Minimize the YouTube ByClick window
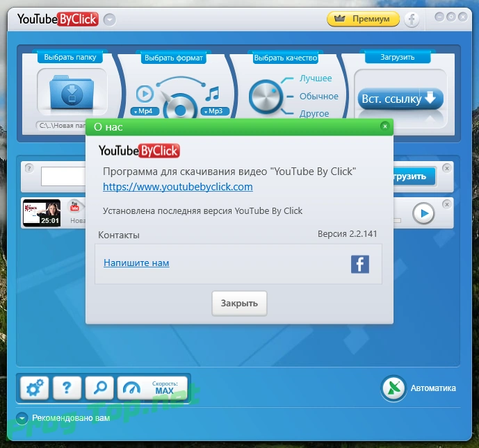 click(439, 17)
